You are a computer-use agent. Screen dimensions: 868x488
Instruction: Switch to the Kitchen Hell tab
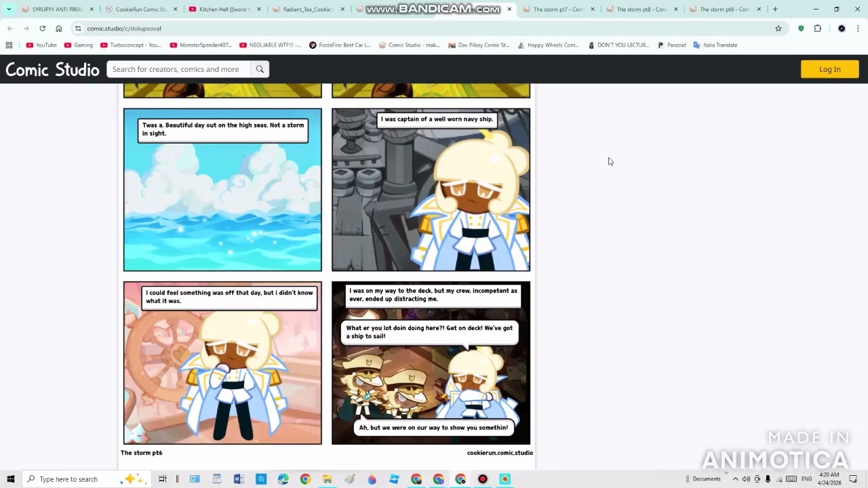pos(224,9)
